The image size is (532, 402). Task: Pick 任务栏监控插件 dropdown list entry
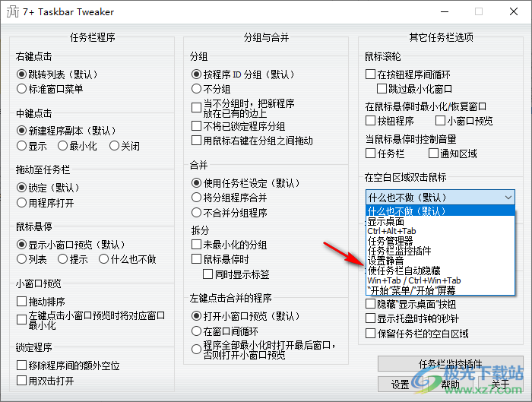440,251
